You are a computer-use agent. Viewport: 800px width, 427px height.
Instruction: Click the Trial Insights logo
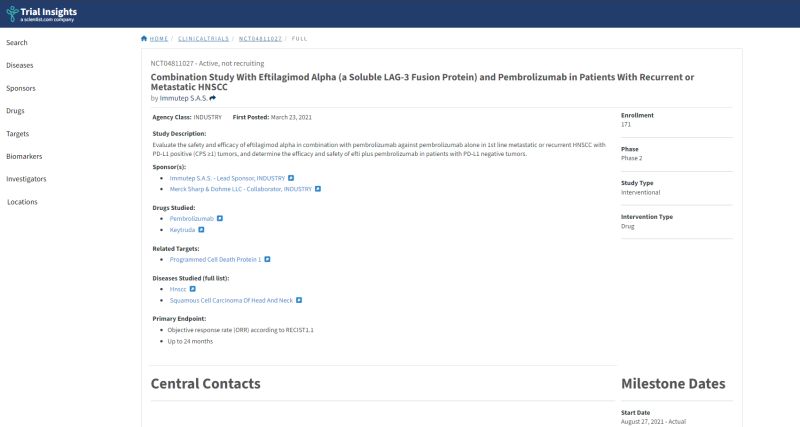40,13
